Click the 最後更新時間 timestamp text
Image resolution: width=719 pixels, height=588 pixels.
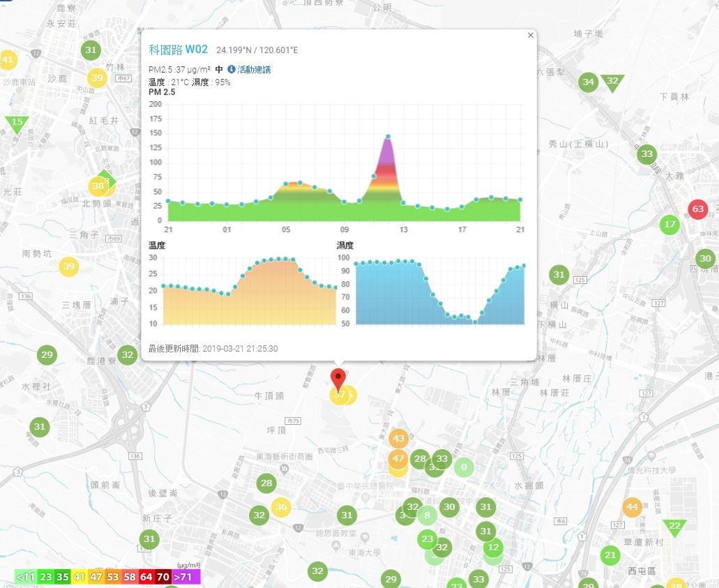coord(213,349)
